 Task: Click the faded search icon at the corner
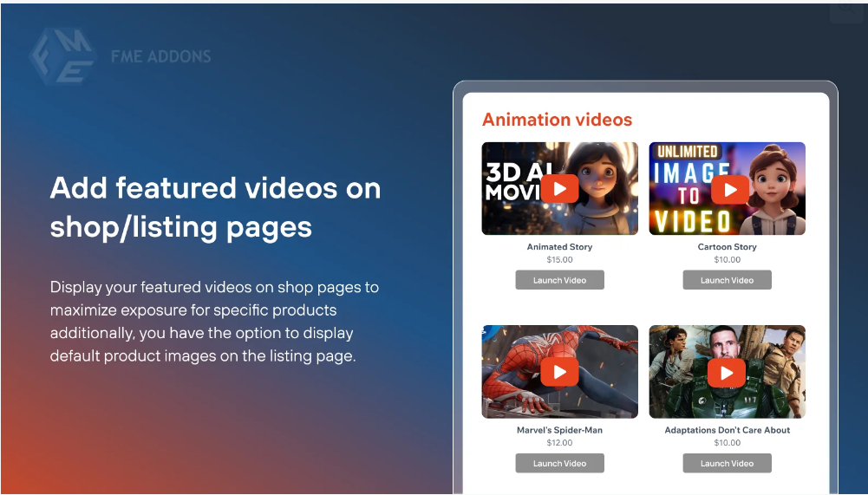(x=846, y=10)
